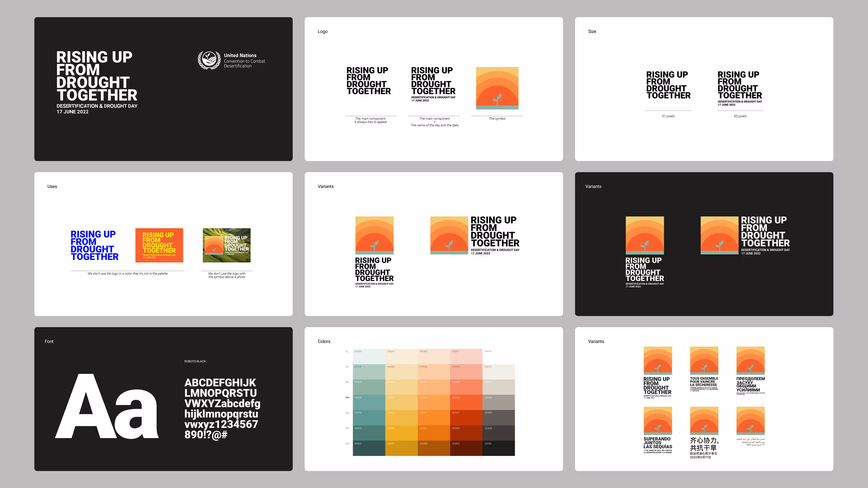This screenshot has width=868, height=488.
Task: Pick the 72AA9F teal swatch
Action: 369,402
